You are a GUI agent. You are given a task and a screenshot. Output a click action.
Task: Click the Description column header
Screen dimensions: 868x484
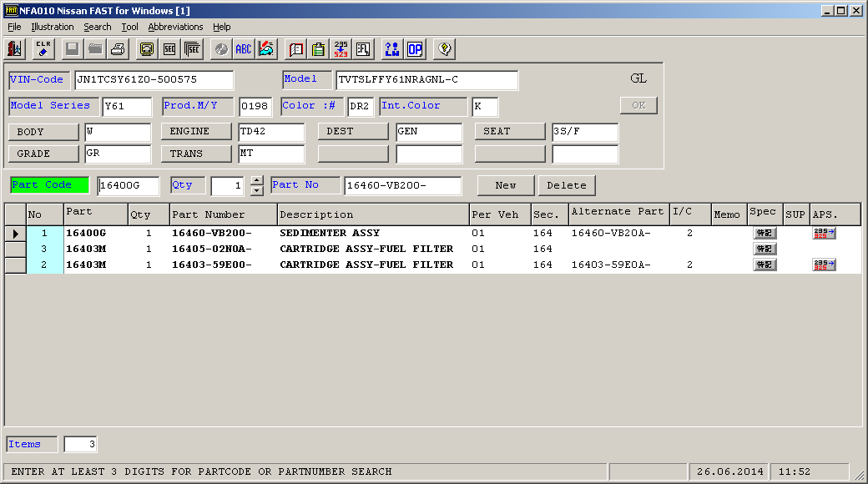[x=373, y=214]
